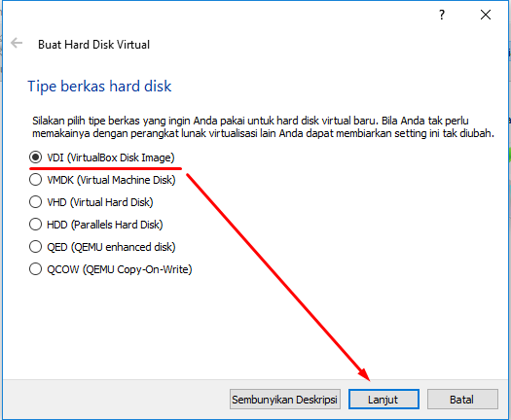This screenshot has width=511, height=420.
Task: Pick the QCOW radio button circle
Action: (35, 269)
